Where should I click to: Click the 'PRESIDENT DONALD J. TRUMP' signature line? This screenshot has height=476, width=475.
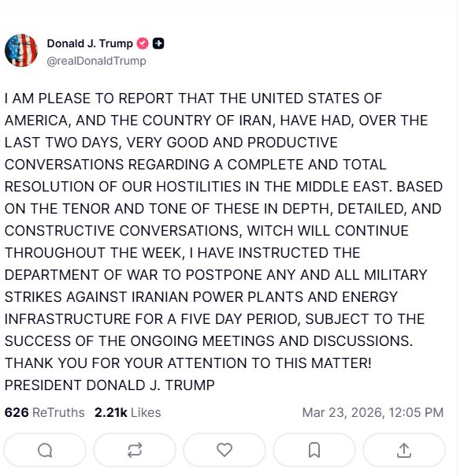tap(109, 385)
